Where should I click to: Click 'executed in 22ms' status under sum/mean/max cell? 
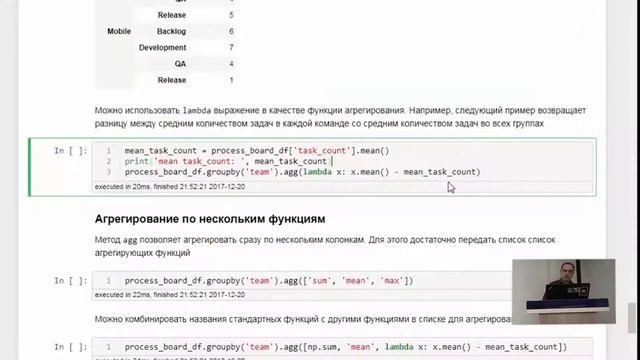170,295
